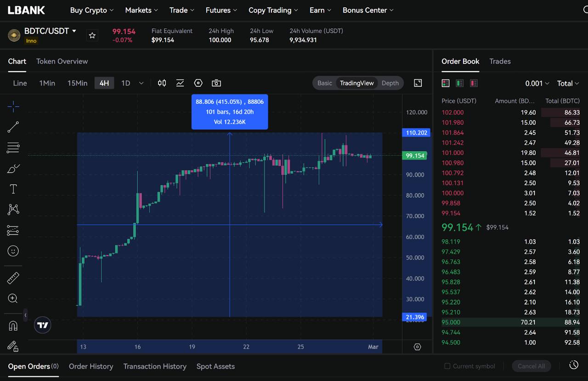Viewport: 588px width, 381px height.
Task: Switch to the Trades tab
Action: [500, 61]
